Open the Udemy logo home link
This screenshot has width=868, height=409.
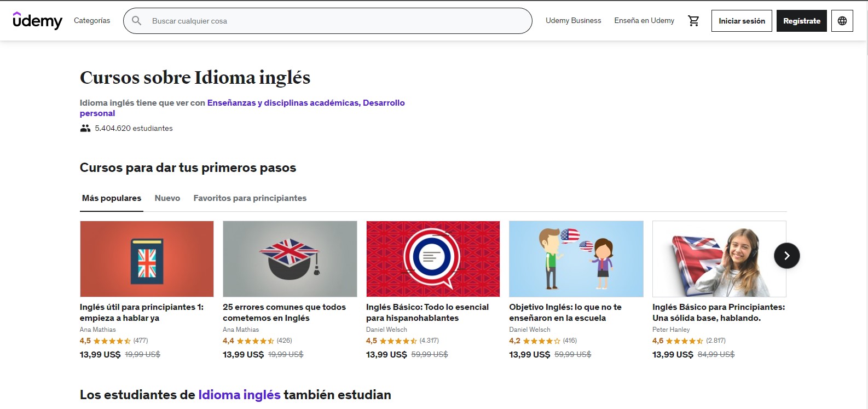point(38,20)
